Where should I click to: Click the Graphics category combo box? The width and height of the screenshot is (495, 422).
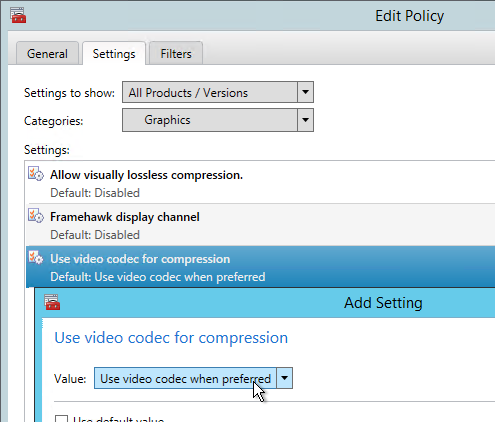coord(218,120)
